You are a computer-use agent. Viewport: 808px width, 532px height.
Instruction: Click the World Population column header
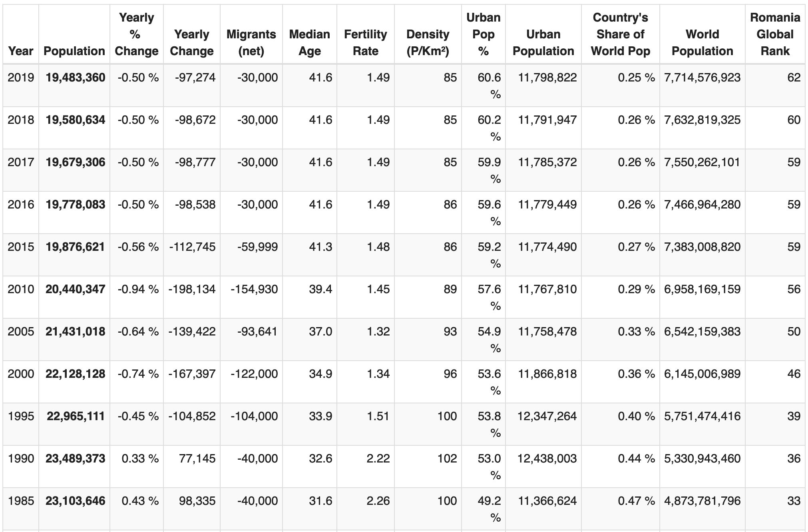[x=703, y=43]
